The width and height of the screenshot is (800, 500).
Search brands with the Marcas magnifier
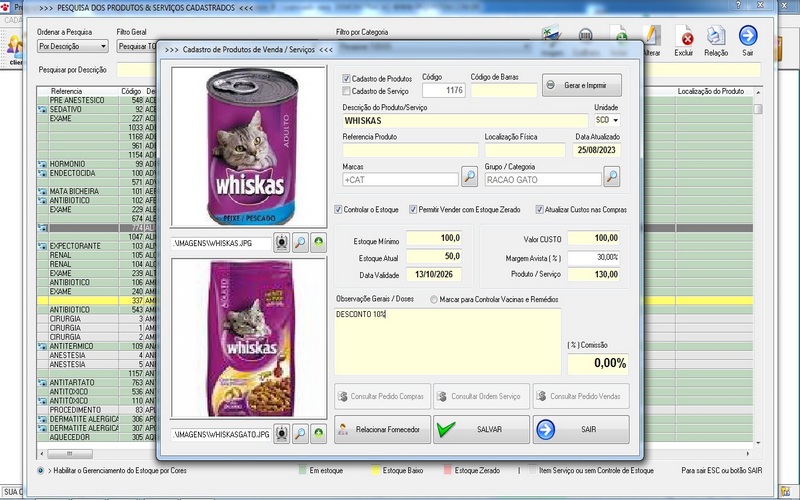pos(470,178)
